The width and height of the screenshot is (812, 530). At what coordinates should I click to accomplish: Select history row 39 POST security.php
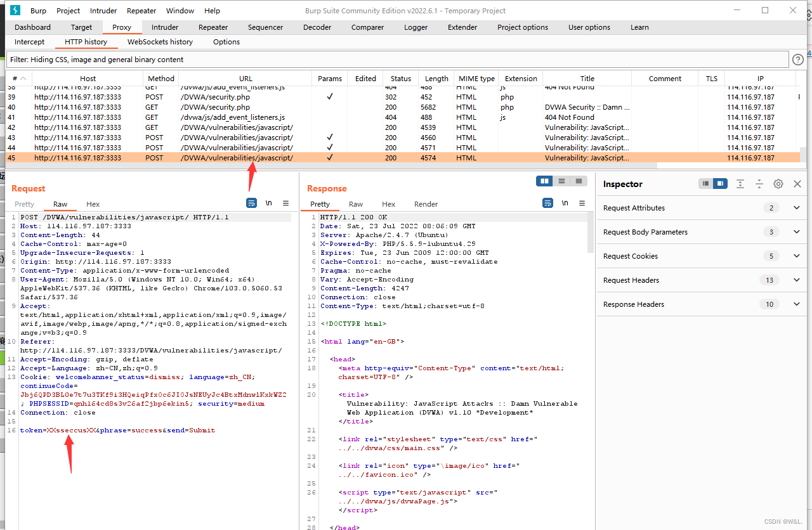[403, 97]
